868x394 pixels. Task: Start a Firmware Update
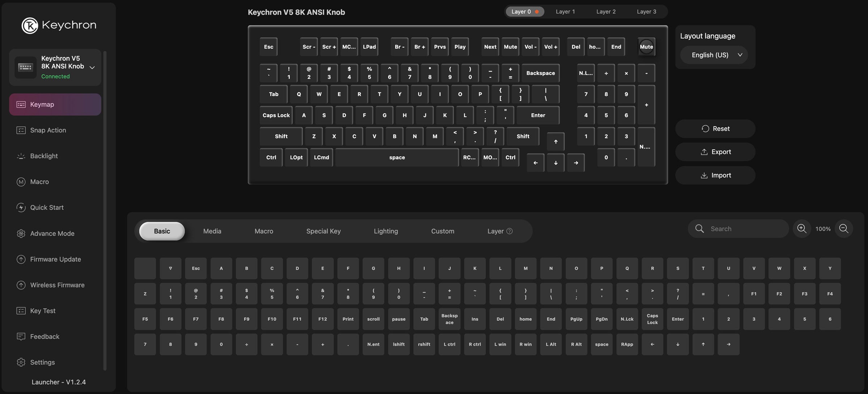pyautogui.click(x=55, y=259)
